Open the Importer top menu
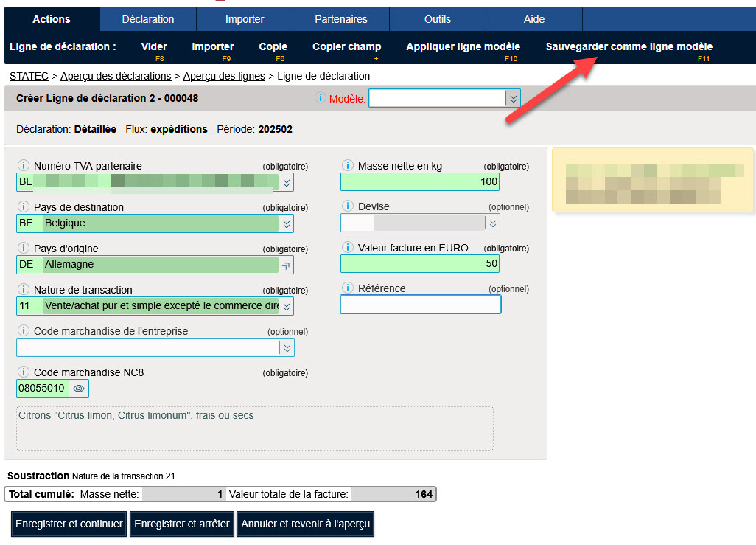The image size is (756, 545). tap(245, 19)
